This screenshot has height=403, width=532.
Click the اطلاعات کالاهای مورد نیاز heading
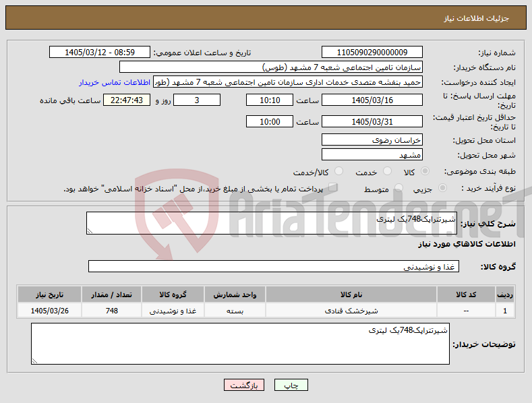tap(467, 244)
